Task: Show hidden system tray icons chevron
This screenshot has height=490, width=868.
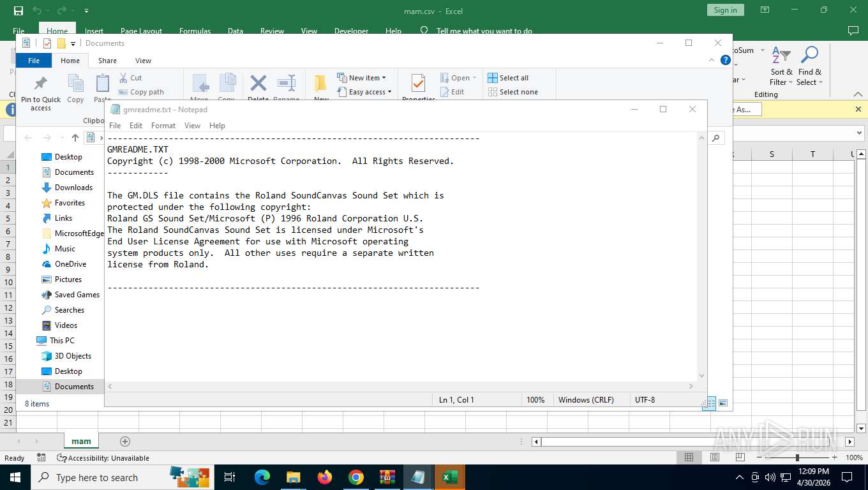Action: (x=740, y=477)
